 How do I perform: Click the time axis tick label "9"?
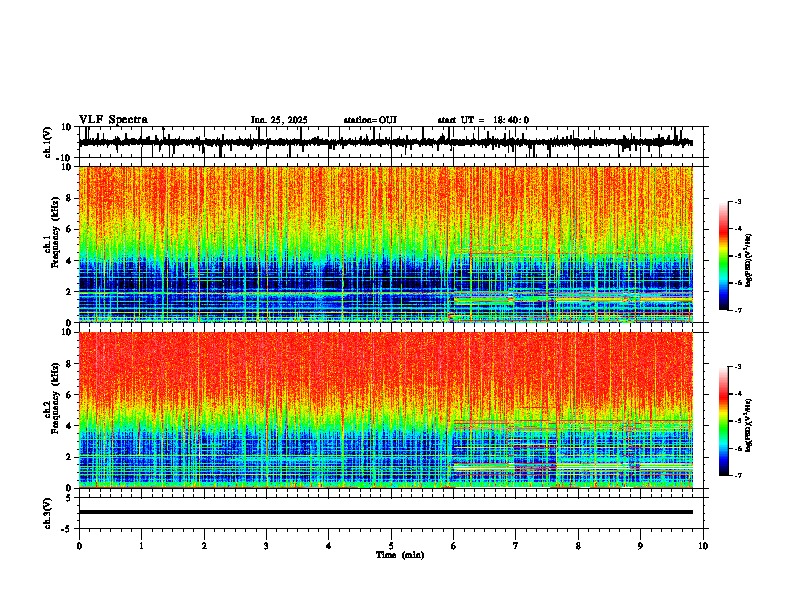point(640,546)
